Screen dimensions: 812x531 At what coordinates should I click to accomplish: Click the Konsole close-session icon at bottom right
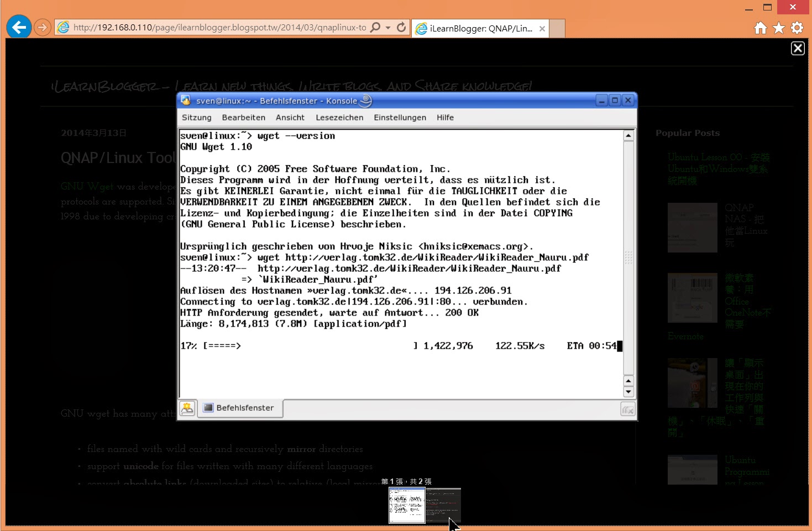(627, 409)
